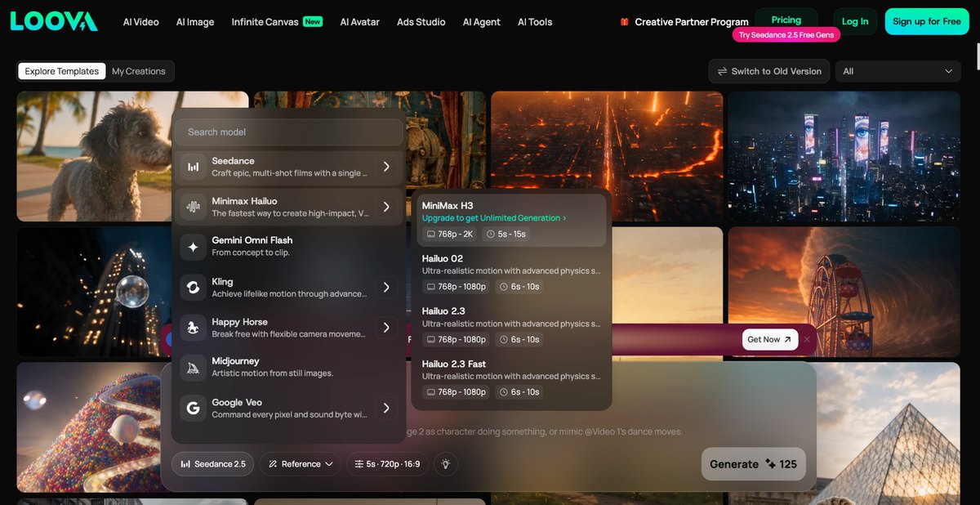The width and height of the screenshot is (980, 505).
Task: Select the Midjourney model
Action: tap(289, 367)
